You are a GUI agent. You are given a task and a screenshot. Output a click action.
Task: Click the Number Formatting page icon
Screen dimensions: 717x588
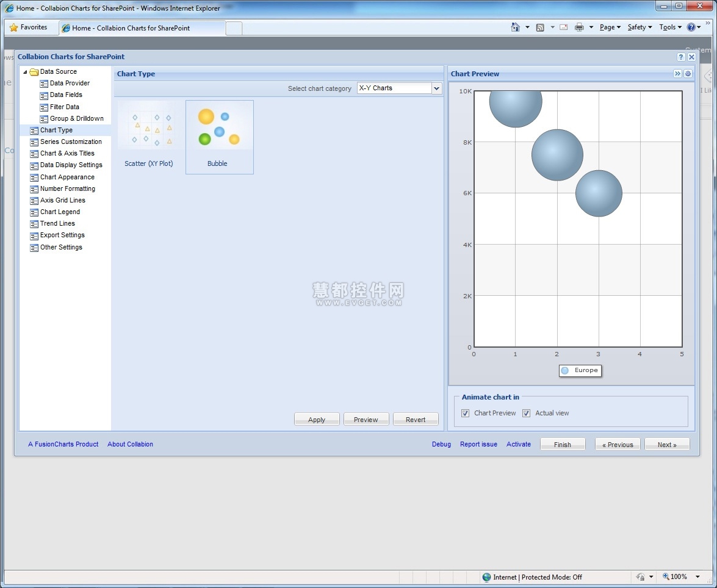34,189
